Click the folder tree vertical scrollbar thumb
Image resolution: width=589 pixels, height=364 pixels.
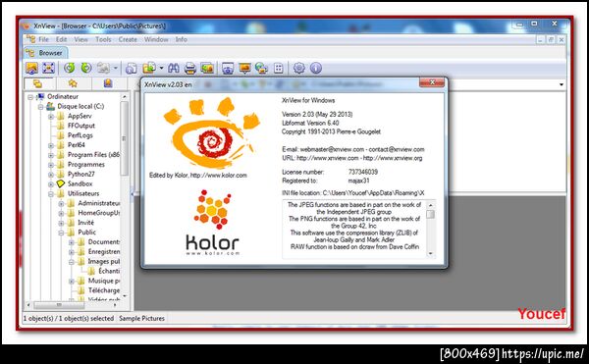pos(124,138)
